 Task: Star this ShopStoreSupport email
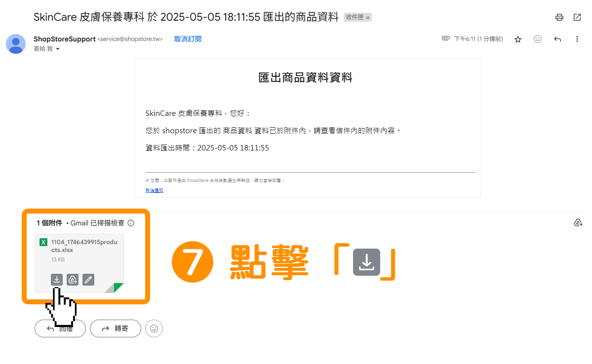518,39
